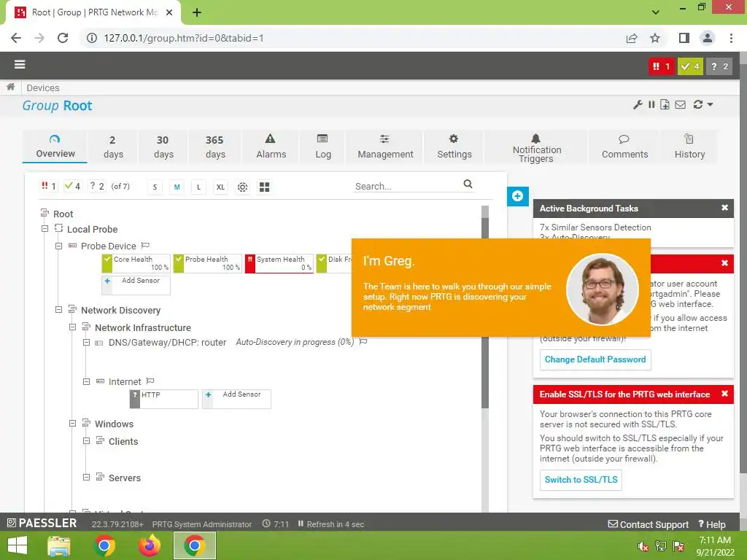Set device tree size to XL
The image size is (747, 560).
[220, 187]
